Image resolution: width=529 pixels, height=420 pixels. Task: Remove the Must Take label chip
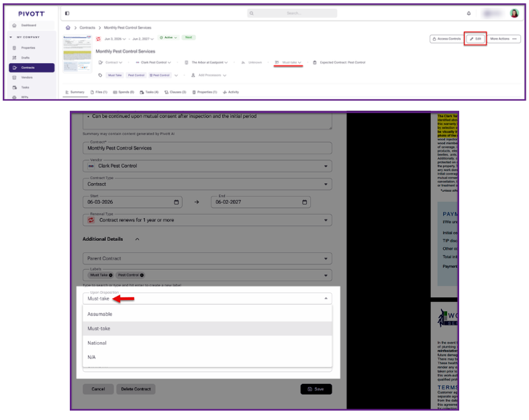point(111,275)
